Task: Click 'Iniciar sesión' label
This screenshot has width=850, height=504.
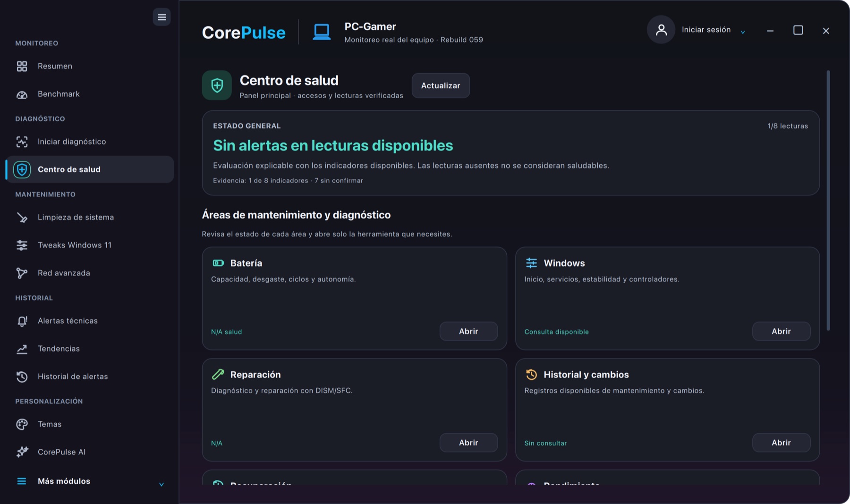Action: coord(706,30)
